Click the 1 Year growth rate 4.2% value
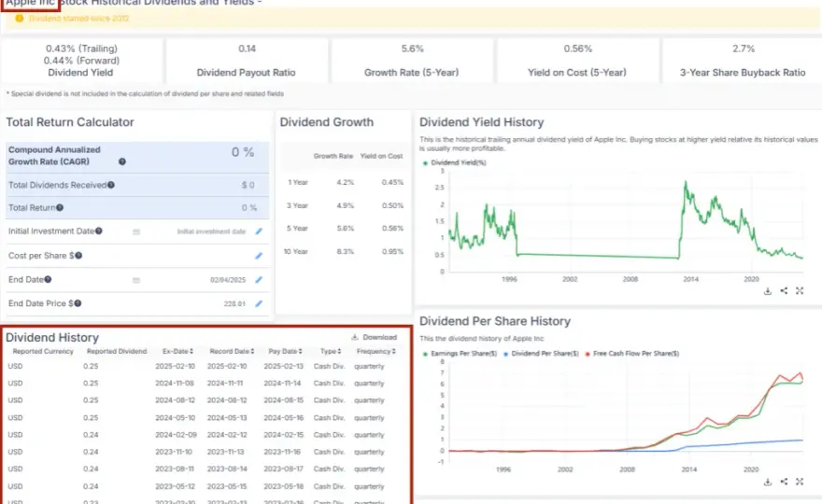The height and width of the screenshot is (504, 822). pos(345,182)
